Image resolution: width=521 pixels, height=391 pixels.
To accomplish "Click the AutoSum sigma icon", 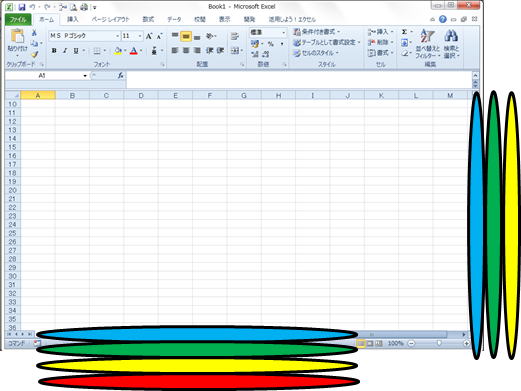I will point(404,32).
